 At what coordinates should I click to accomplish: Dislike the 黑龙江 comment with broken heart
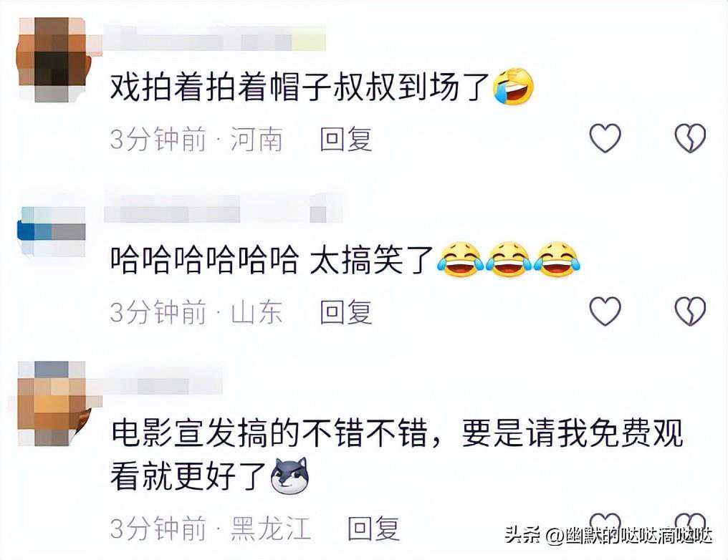[x=690, y=523]
